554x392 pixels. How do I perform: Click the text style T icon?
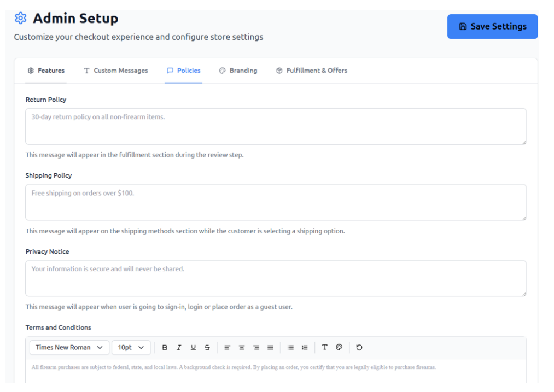point(325,347)
